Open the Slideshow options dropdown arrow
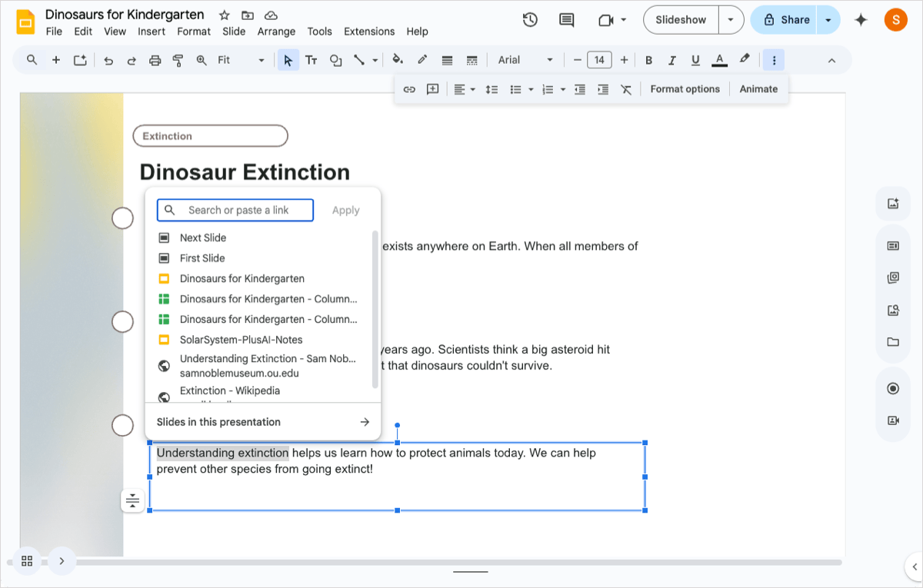This screenshot has width=923, height=588. [x=731, y=20]
